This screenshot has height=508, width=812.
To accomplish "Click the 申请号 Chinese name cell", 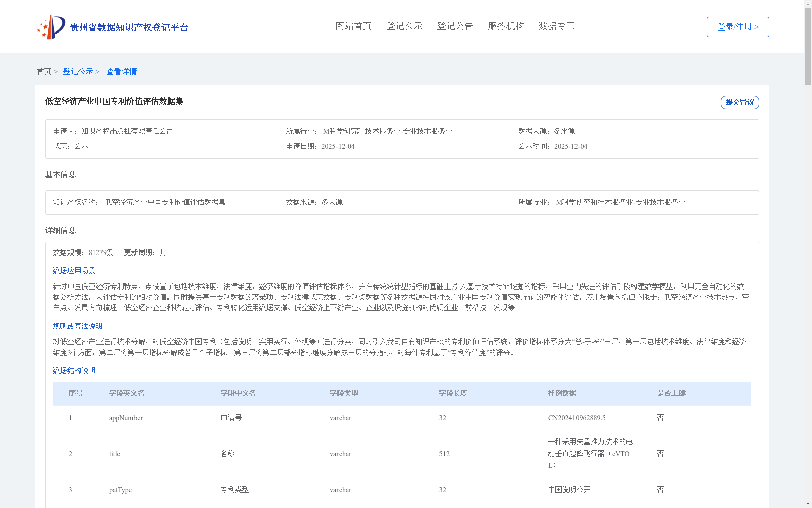I will click(231, 418).
